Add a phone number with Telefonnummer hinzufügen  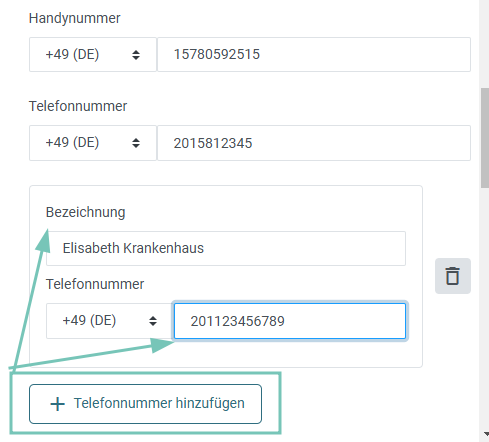(x=145, y=404)
